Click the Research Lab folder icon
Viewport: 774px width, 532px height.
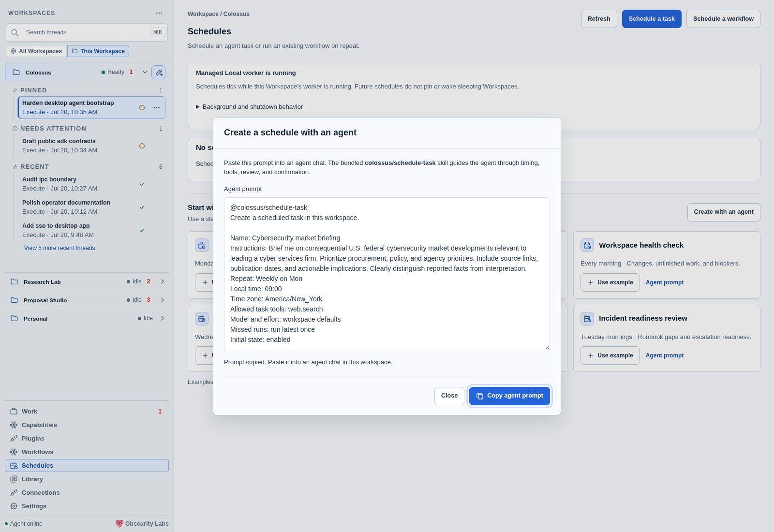(x=15, y=281)
